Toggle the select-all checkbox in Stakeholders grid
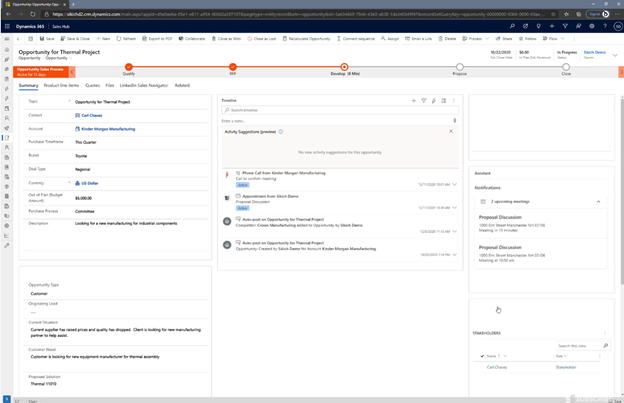Screen dimensions: 624x403 pos(482,356)
